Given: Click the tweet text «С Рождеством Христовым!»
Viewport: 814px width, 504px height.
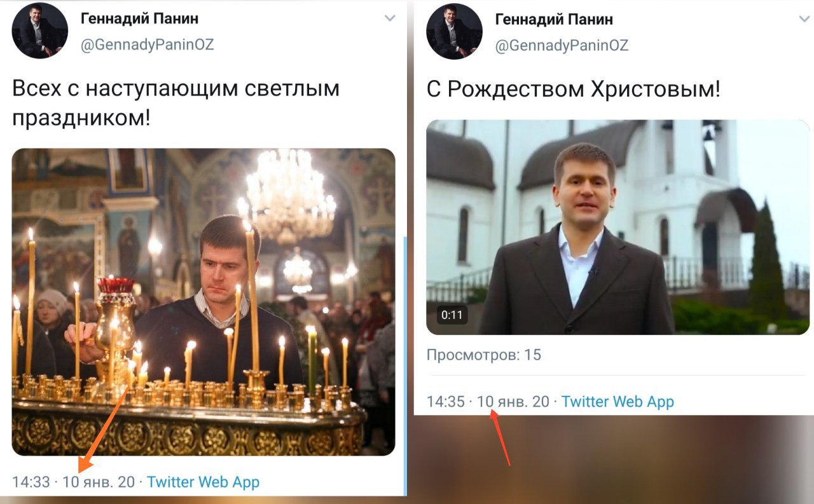Looking at the screenshot, I should coord(573,90).
